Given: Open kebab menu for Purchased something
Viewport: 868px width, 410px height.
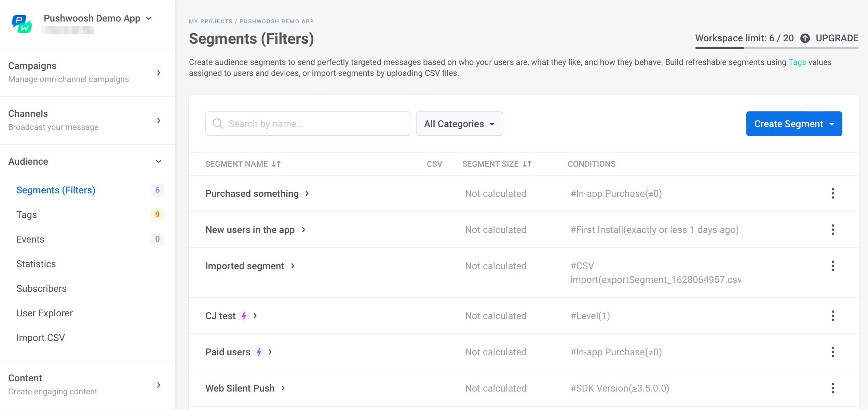Looking at the screenshot, I should pyautogui.click(x=832, y=193).
